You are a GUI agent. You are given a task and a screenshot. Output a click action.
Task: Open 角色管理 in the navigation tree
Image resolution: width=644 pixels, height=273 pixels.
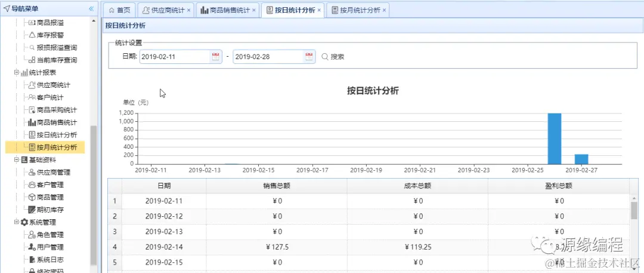[46, 235]
